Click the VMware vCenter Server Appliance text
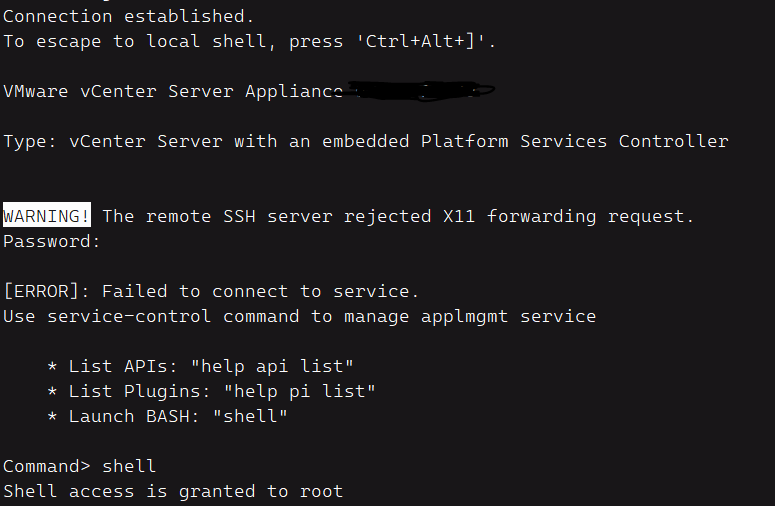775x506 pixels. click(x=172, y=91)
